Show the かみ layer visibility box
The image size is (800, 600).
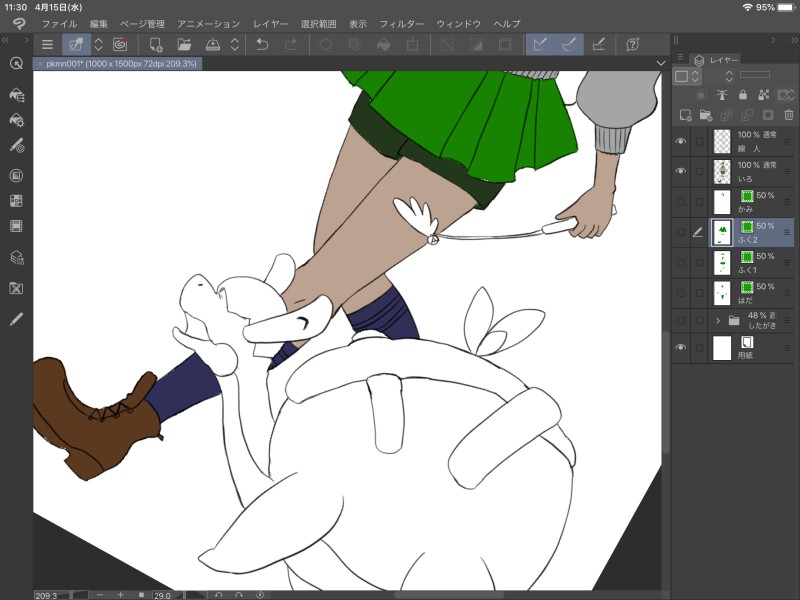[x=681, y=202]
